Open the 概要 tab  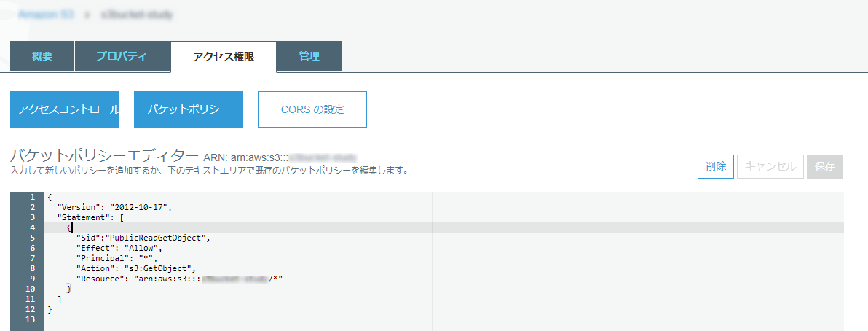[42, 57]
